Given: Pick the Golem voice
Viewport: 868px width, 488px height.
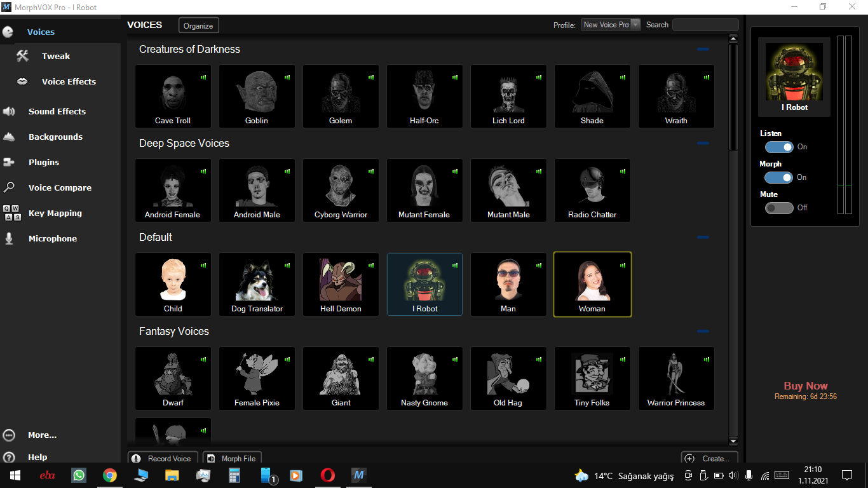Looking at the screenshot, I should coord(341,96).
